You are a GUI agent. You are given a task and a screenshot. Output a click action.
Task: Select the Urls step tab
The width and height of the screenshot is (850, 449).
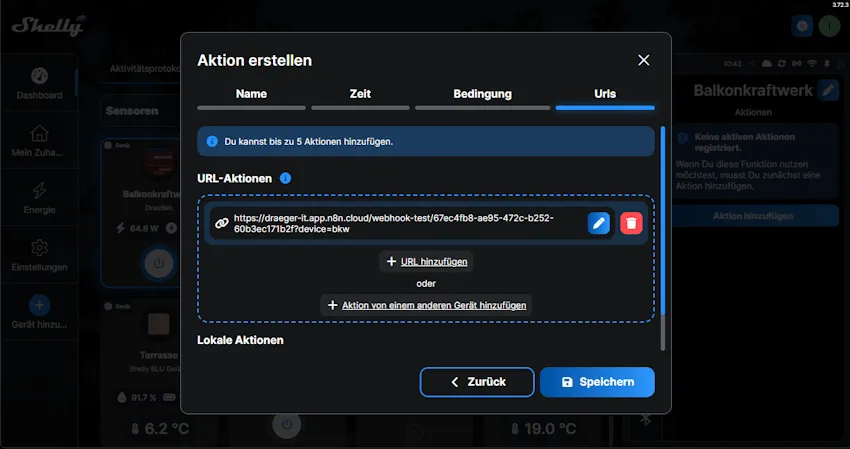click(x=605, y=98)
